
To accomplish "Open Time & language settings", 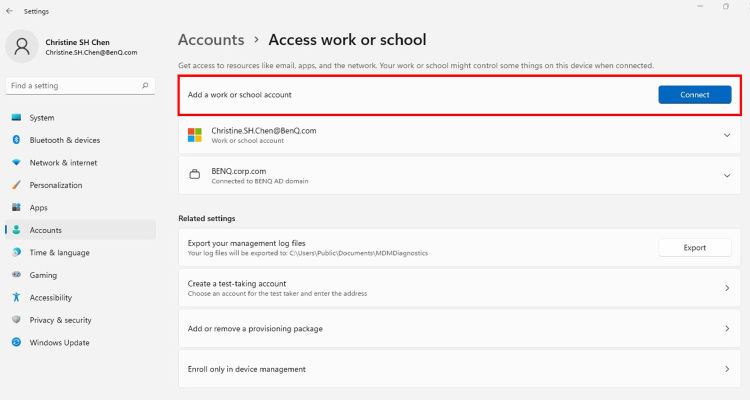I will 80,252.
